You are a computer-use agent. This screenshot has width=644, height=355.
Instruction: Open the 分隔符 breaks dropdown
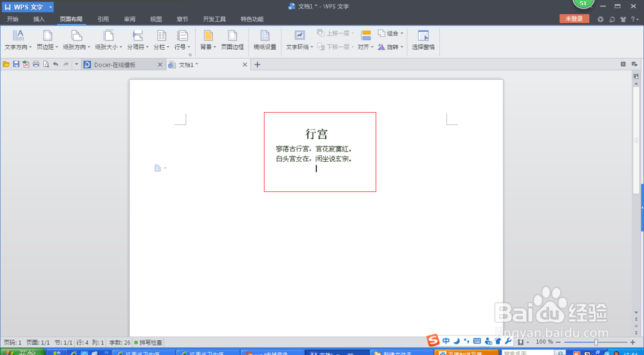tap(138, 40)
